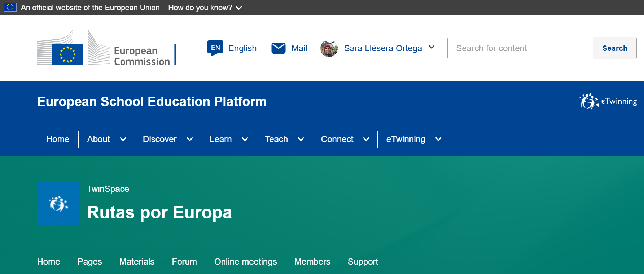Expand the Learn menu chevron

(x=245, y=139)
